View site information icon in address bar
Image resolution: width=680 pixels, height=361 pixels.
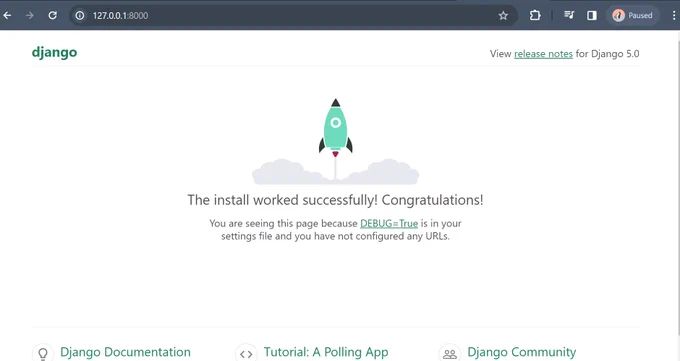tap(80, 16)
